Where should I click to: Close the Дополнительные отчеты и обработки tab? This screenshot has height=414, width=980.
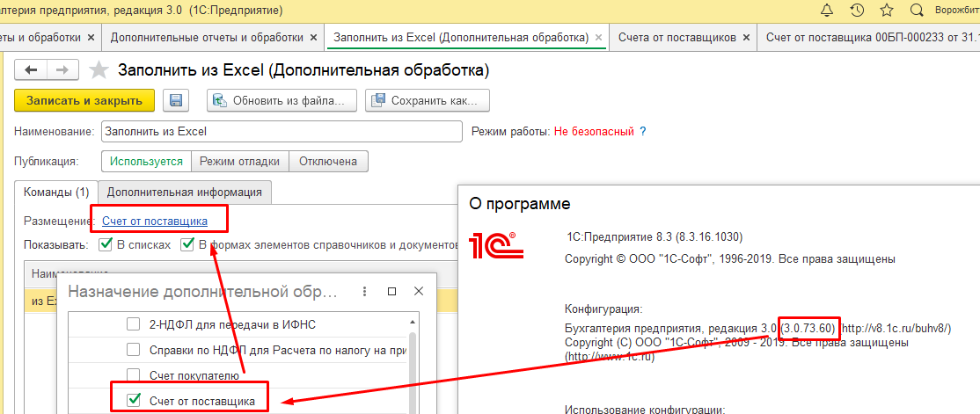click(313, 38)
